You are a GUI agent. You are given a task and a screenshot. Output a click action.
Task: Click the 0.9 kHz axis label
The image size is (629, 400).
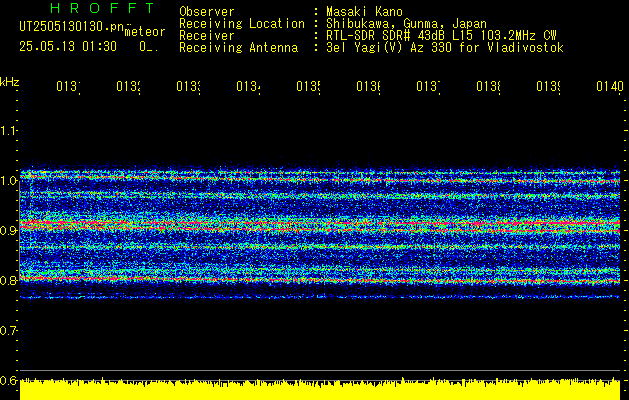8,230
